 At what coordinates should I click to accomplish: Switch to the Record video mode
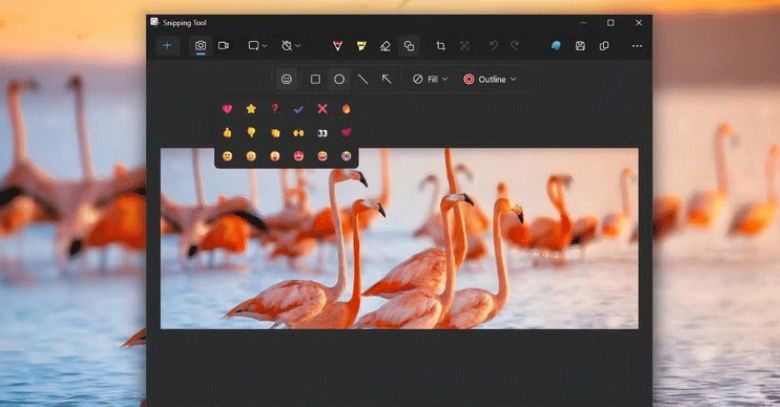pos(223,46)
